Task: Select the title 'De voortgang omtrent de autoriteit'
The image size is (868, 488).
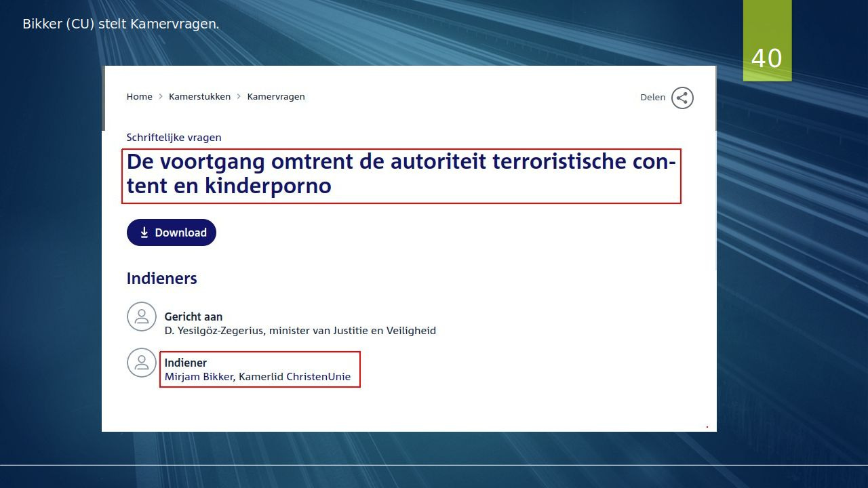Action: click(x=401, y=174)
